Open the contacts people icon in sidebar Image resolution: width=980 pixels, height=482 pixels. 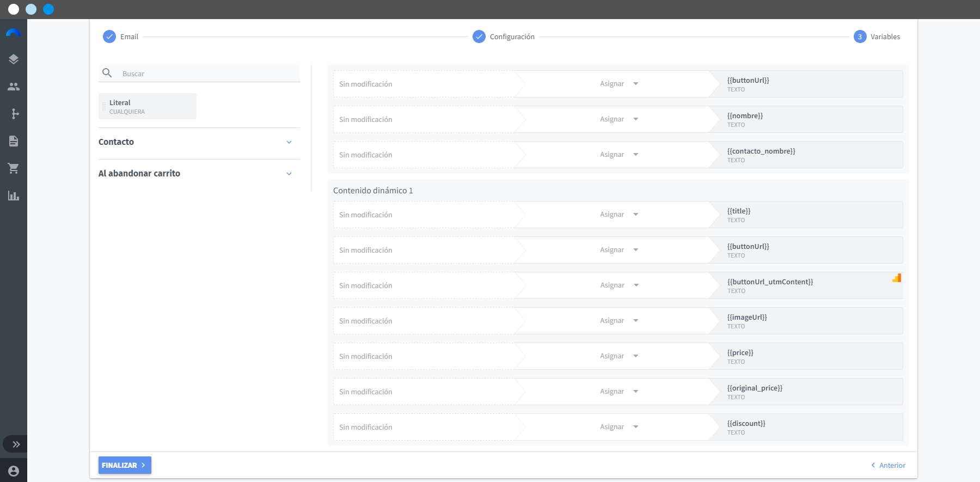tap(14, 87)
